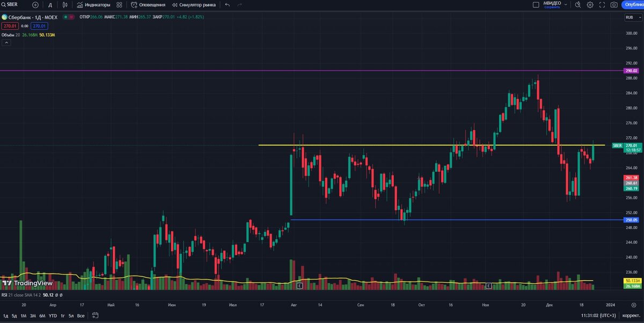Open the candlestick chart style selector
The height and width of the screenshot is (323, 644).
point(66,5)
